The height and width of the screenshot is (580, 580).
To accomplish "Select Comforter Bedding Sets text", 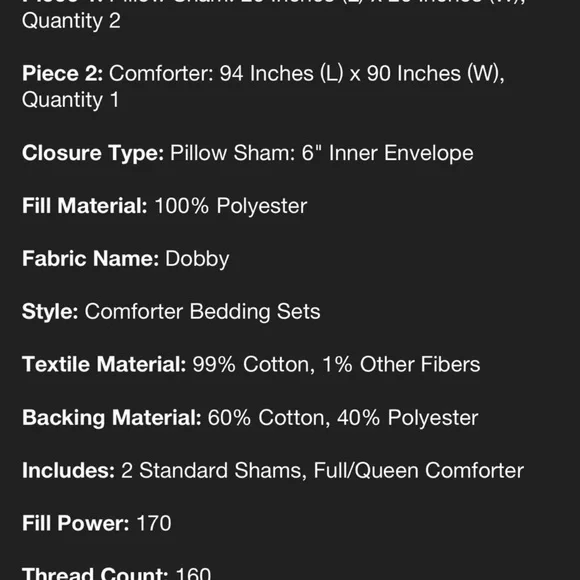I will pyautogui.click(x=202, y=311).
